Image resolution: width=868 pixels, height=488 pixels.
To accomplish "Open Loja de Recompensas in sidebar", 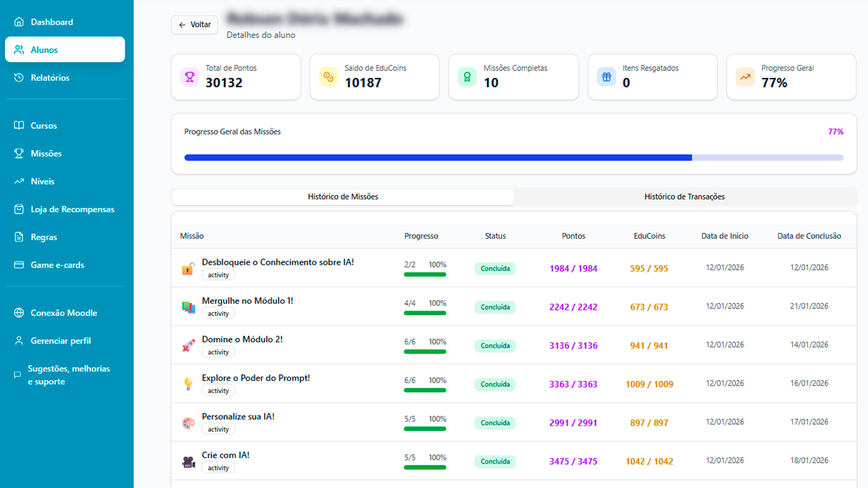I will 72,209.
